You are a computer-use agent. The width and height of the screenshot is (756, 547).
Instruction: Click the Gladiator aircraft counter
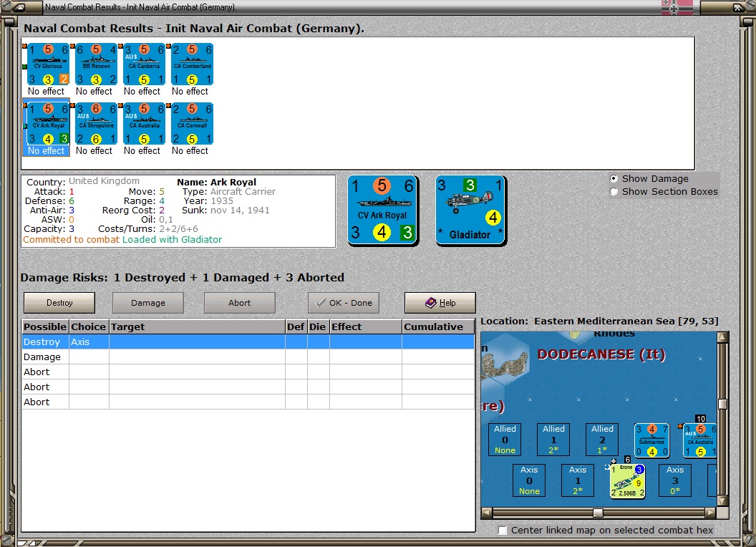point(470,210)
